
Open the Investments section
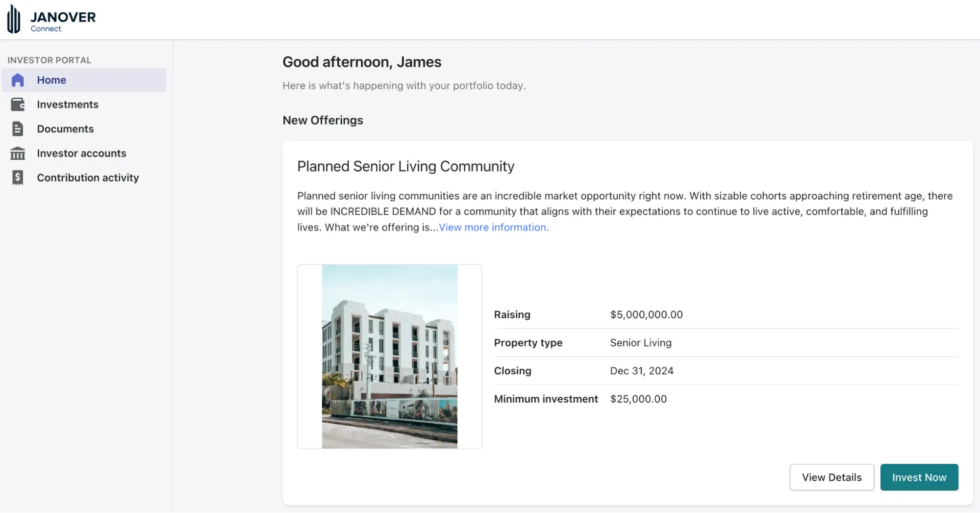pyautogui.click(x=68, y=104)
